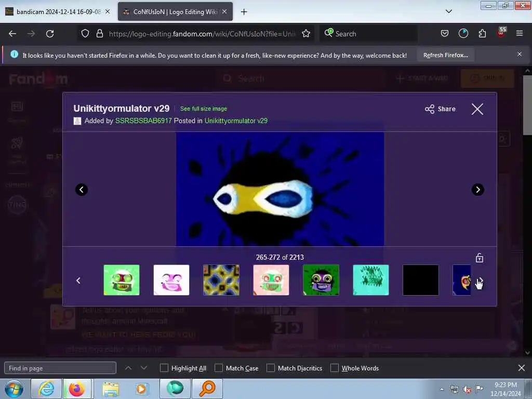The width and height of the screenshot is (532, 399).
Task: Open the See full size image link
Action: pos(204,109)
